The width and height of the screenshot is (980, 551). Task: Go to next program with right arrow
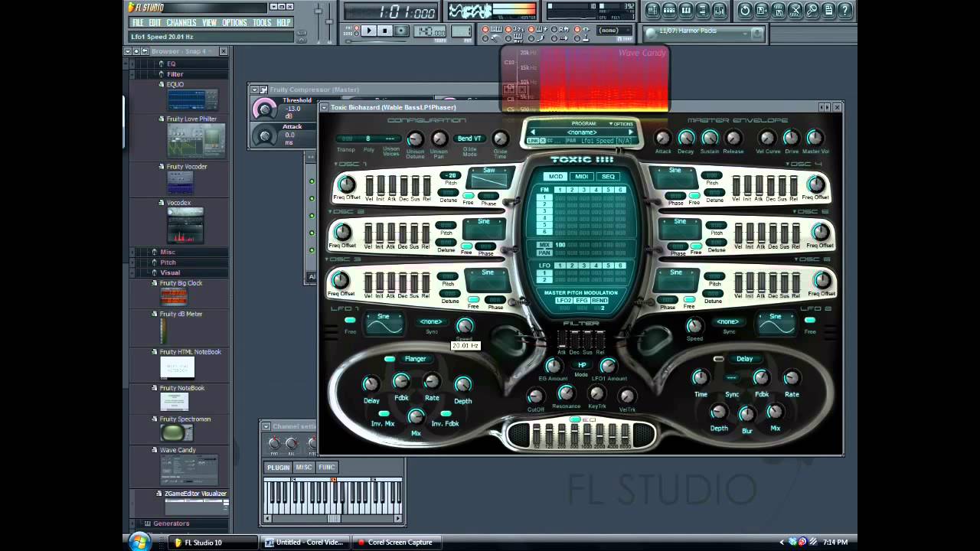[x=631, y=132]
